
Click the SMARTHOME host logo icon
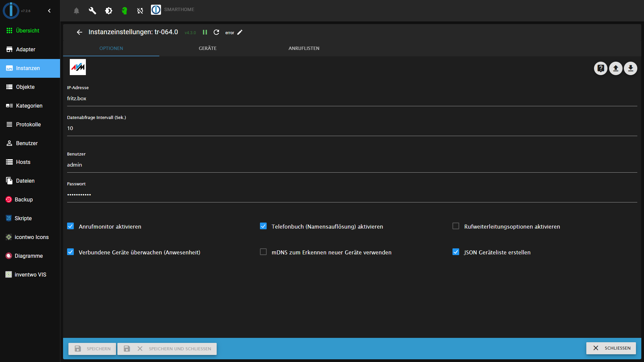[x=156, y=10]
